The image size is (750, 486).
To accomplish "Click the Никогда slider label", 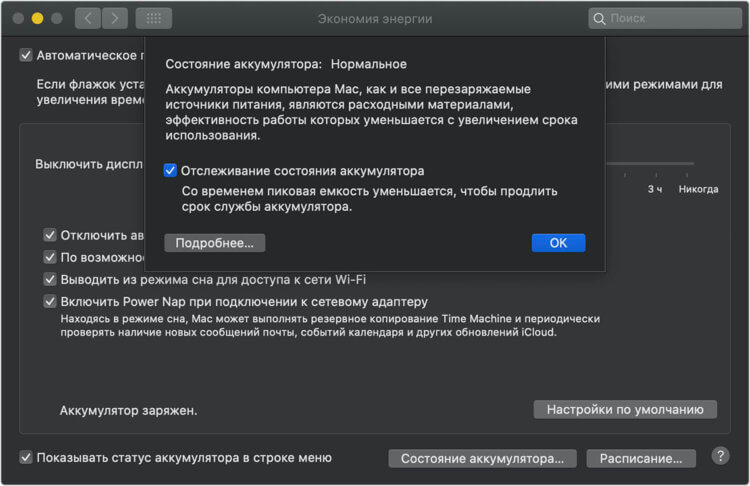I will pyautogui.click(x=698, y=189).
